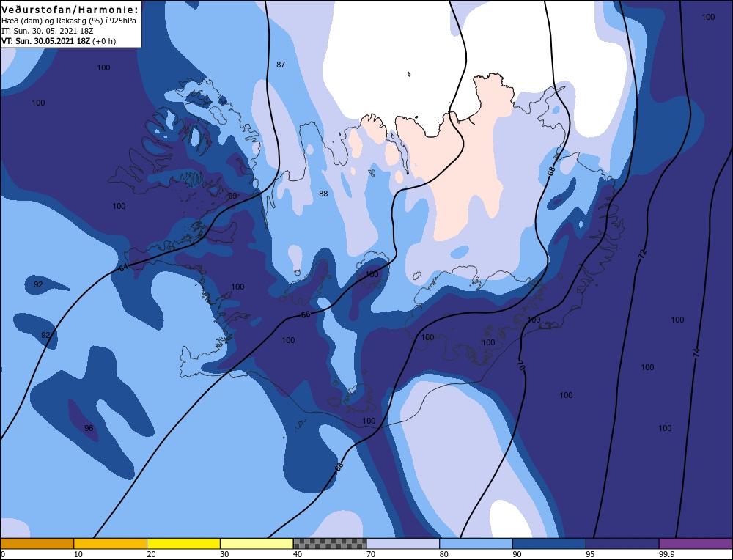
Task: Pick the light blue 80–90 legend swatch
Action: pyautogui.click(x=476, y=544)
